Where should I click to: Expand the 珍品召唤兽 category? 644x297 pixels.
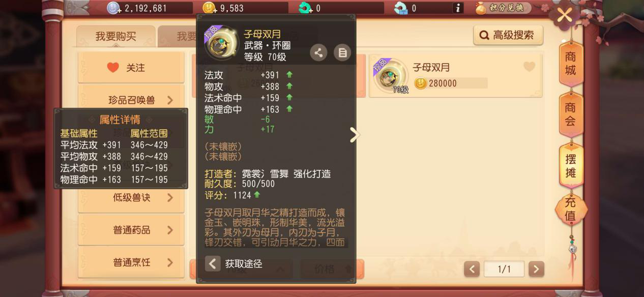point(131,100)
